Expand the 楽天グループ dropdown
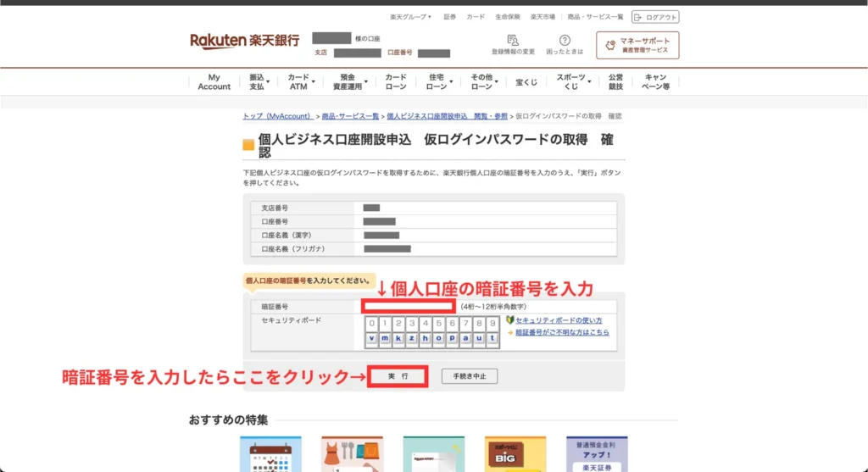The width and height of the screenshot is (868, 472). coord(410,17)
